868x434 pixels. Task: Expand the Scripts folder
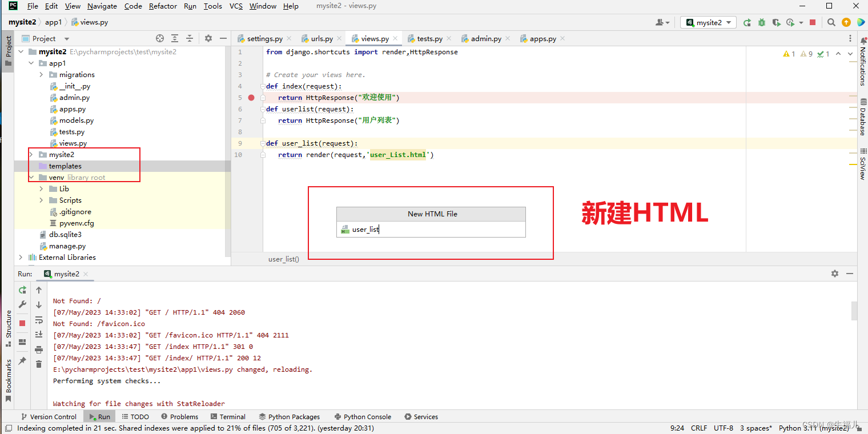(42, 200)
